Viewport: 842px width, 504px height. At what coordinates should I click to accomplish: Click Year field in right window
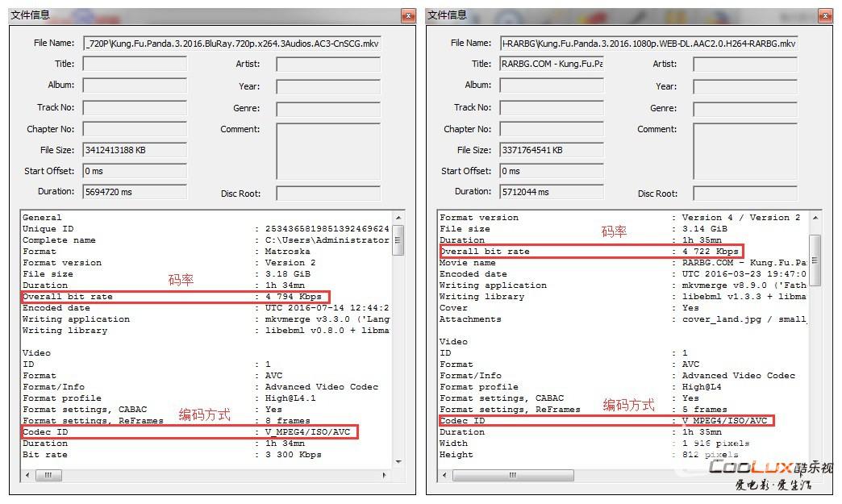pyautogui.click(x=745, y=86)
